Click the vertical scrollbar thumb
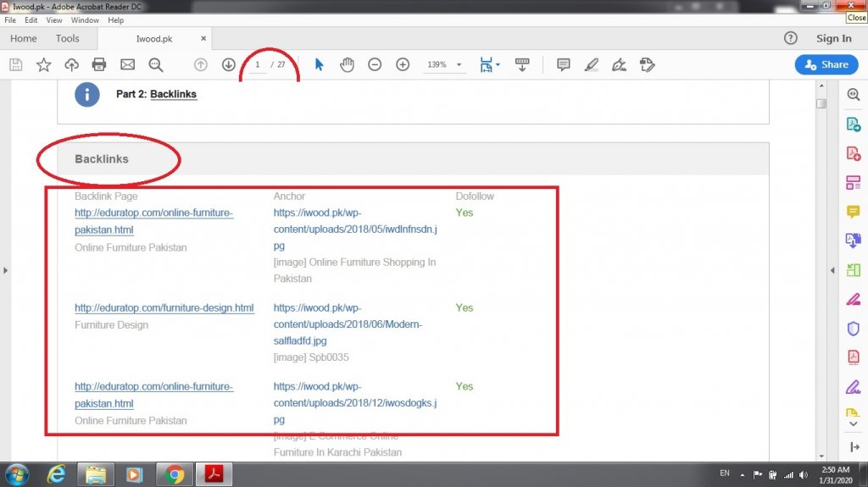Screen dimensions: 868x487 (x=821, y=103)
